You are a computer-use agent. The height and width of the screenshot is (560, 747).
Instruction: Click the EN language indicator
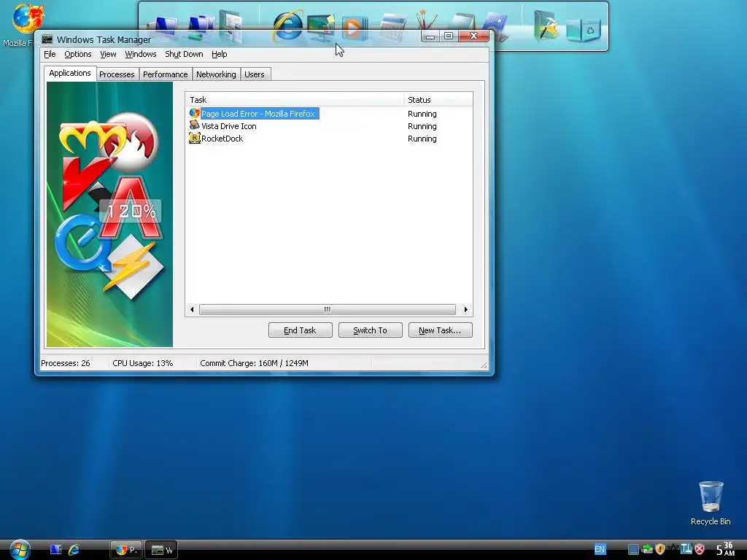tap(600, 549)
